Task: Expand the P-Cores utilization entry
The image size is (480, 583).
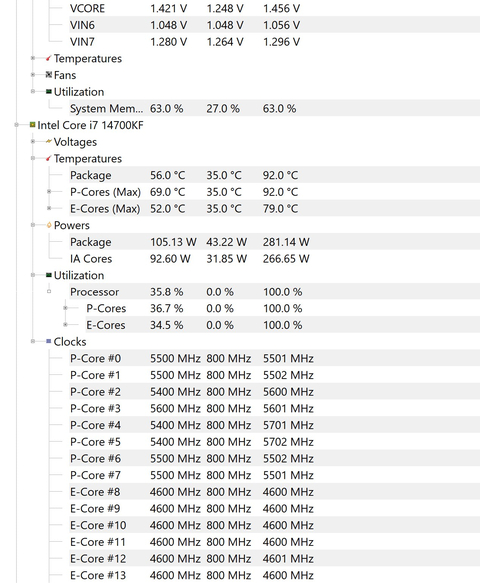Action: click(x=65, y=308)
